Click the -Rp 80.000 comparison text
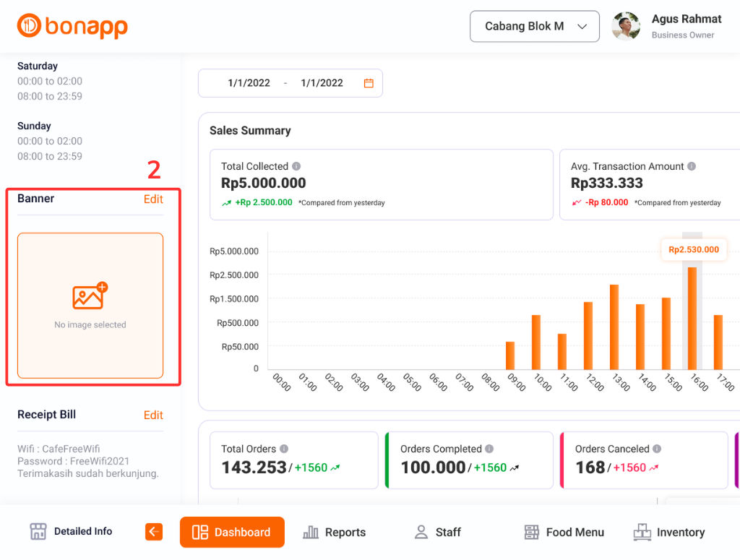The width and height of the screenshot is (740, 560). click(x=606, y=202)
